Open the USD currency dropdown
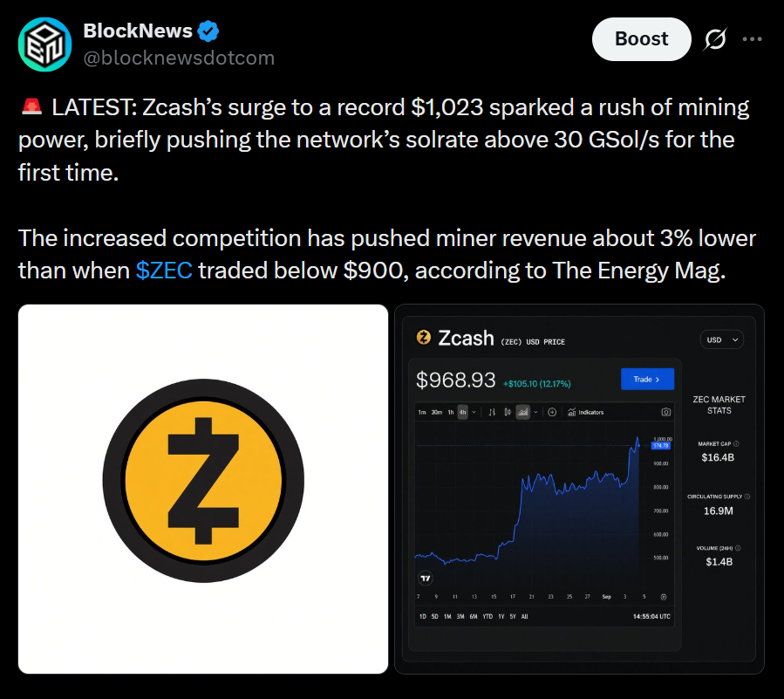 click(721, 339)
